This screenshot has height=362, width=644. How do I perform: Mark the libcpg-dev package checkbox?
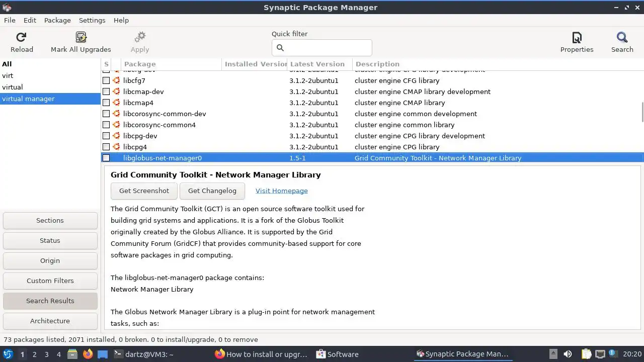(x=106, y=136)
